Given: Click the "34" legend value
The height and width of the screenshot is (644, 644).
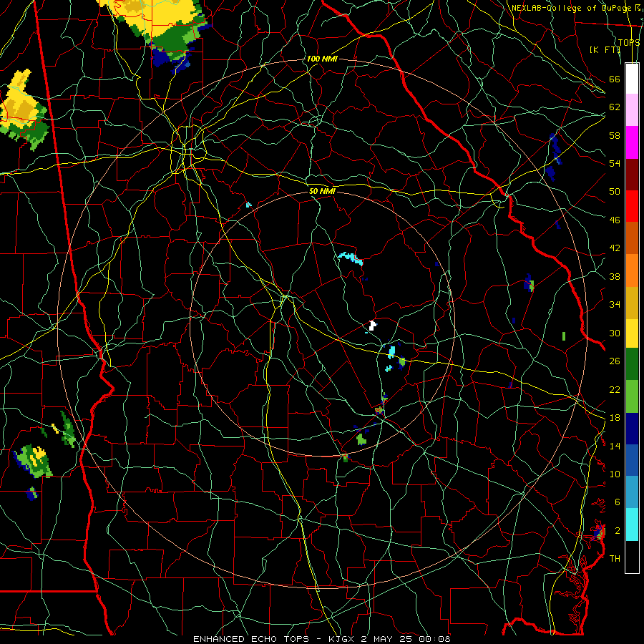Looking at the screenshot, I should (615, 305).
